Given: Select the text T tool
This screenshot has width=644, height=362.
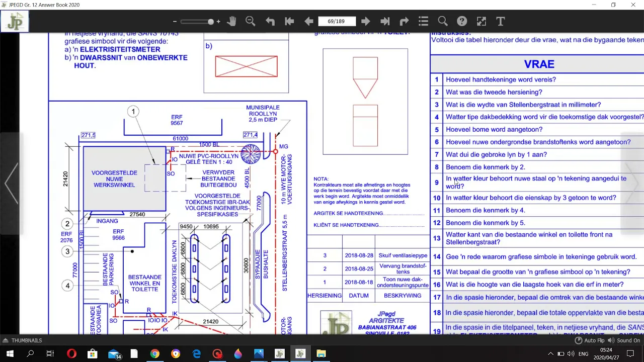Looking at the screenshot, I should coord(501,21).
